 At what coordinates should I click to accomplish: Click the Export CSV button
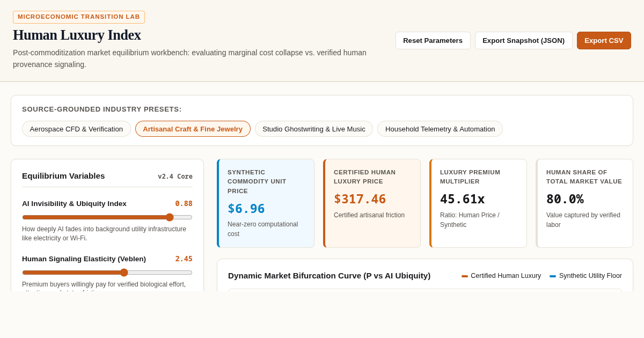coord(604,40)
